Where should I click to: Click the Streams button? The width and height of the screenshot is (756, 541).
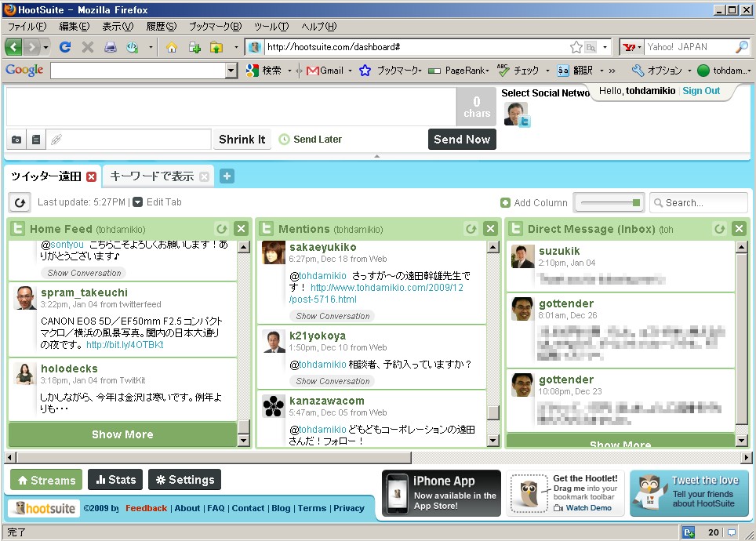coord(46,481)
